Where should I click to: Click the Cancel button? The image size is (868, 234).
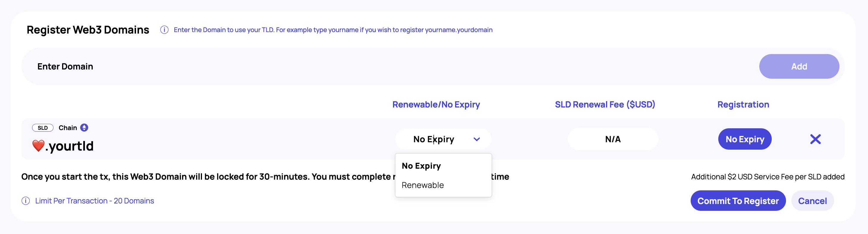[x=812, y=201]
